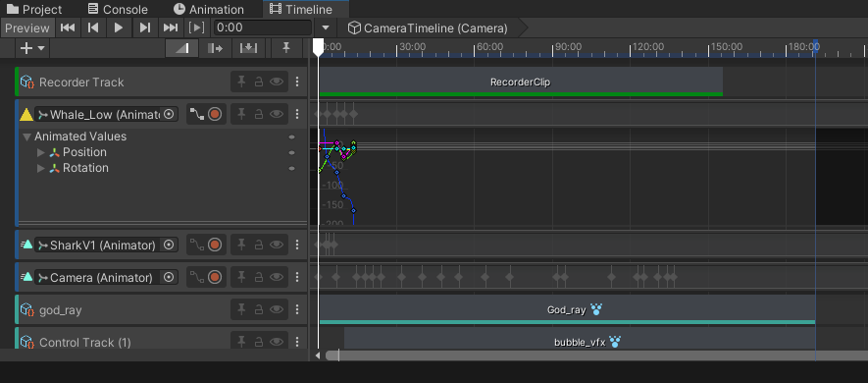Expand the Position property
Screen dimensions: 868x383
tap(40, 152)
